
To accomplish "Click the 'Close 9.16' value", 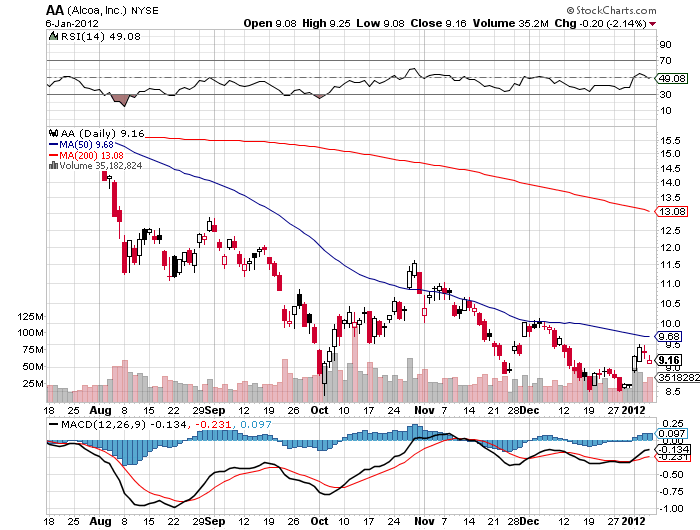I will 438,23.
